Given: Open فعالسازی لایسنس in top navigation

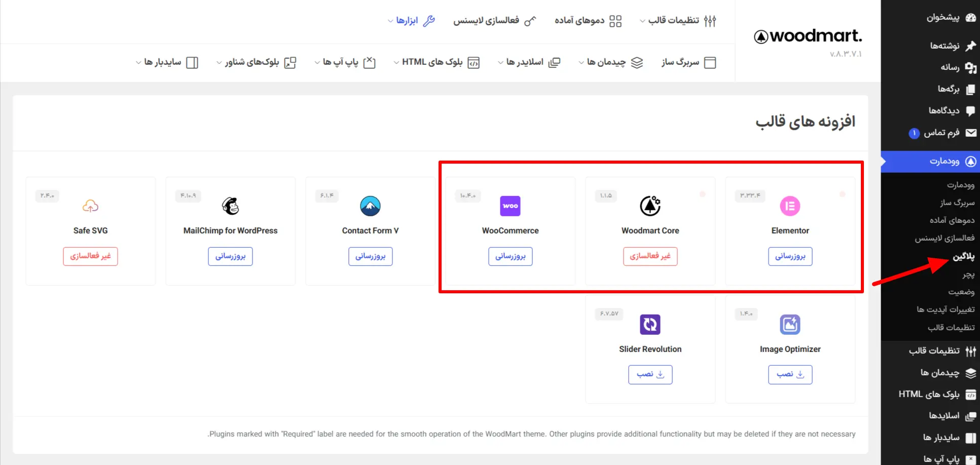Looking at the screenshot, I should coord(494,21).
